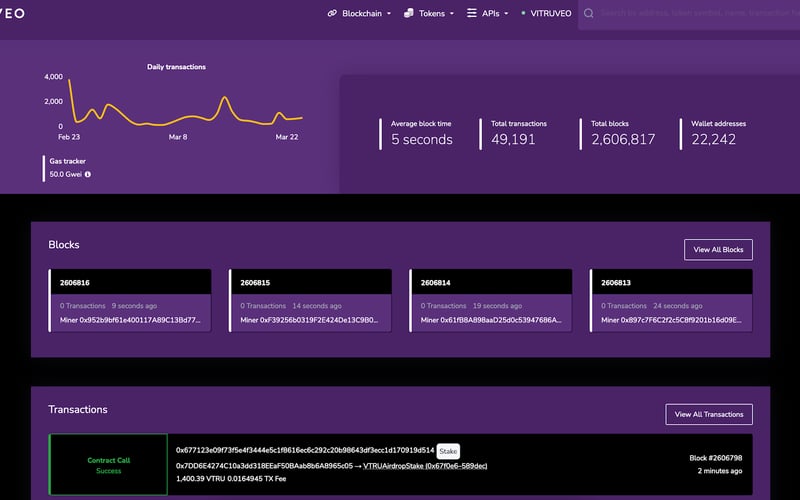The width and height of the screenshot is (800, 500).
Task: Open the APIs menu
Action: (x=487, y=13)
